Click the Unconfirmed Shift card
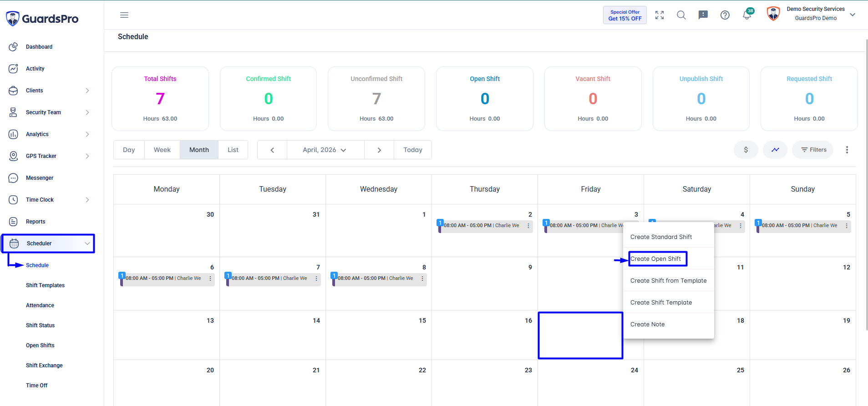 click(x=376, y=99)
